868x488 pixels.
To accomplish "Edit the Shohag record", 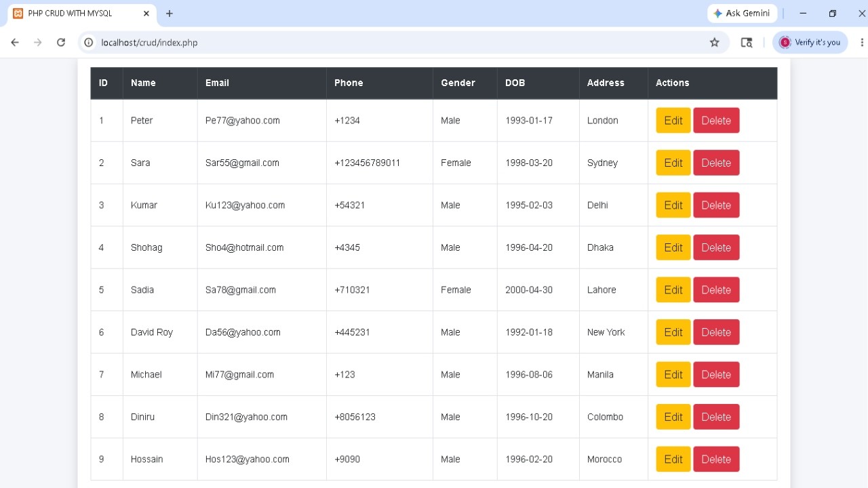I will (673, 247).
